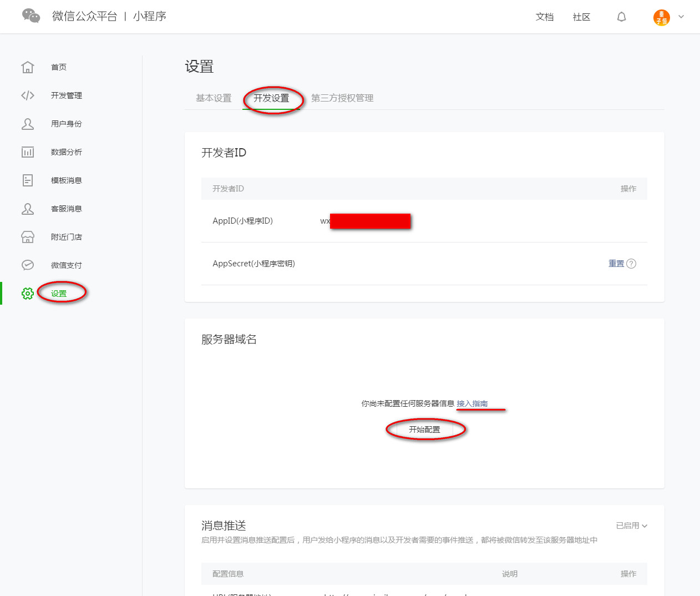Expand the account dropdown chevron

tap(681, 17)
